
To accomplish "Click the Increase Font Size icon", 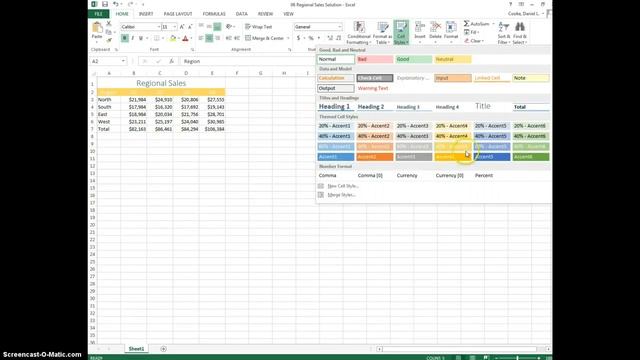I will [182, 27].
